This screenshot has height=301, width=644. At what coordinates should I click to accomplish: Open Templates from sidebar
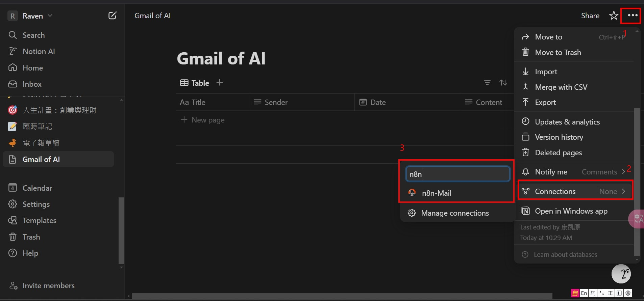point(39,220)
